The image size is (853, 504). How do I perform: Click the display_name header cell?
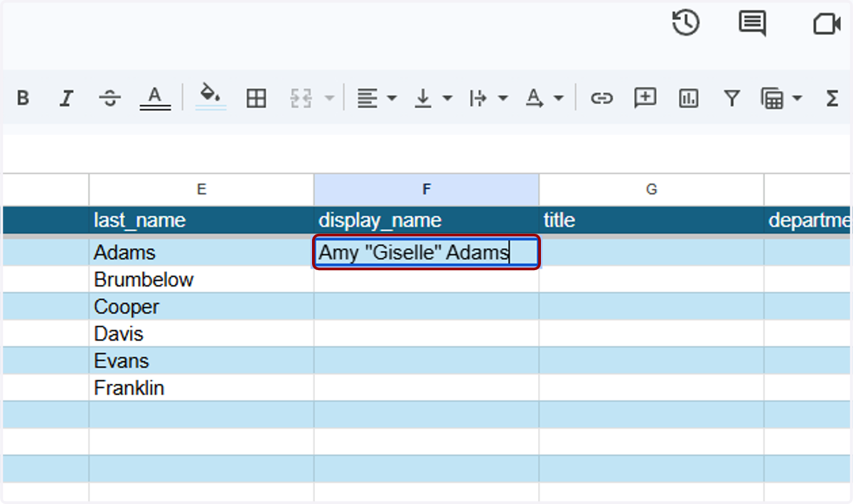(x=426, y=220)
